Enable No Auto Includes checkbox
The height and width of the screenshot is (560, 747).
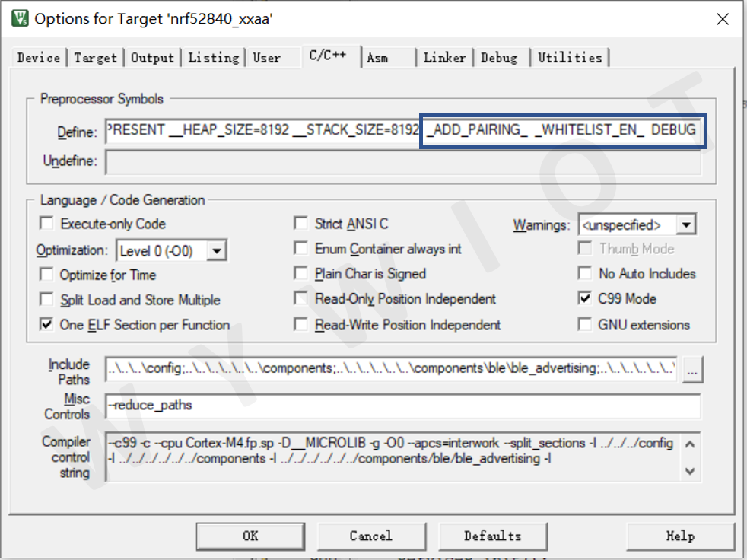tap(584, 273)
